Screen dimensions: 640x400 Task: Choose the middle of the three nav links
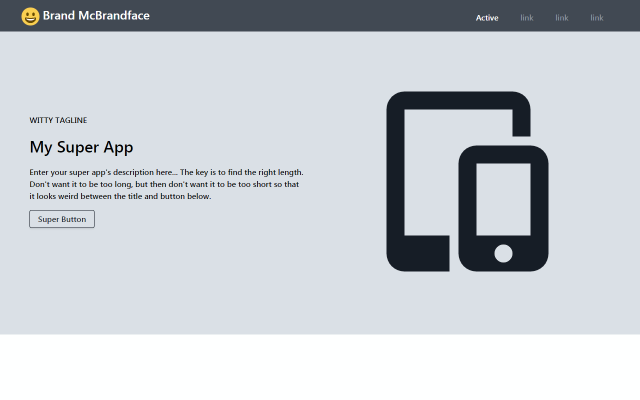(x=562, y=18)
